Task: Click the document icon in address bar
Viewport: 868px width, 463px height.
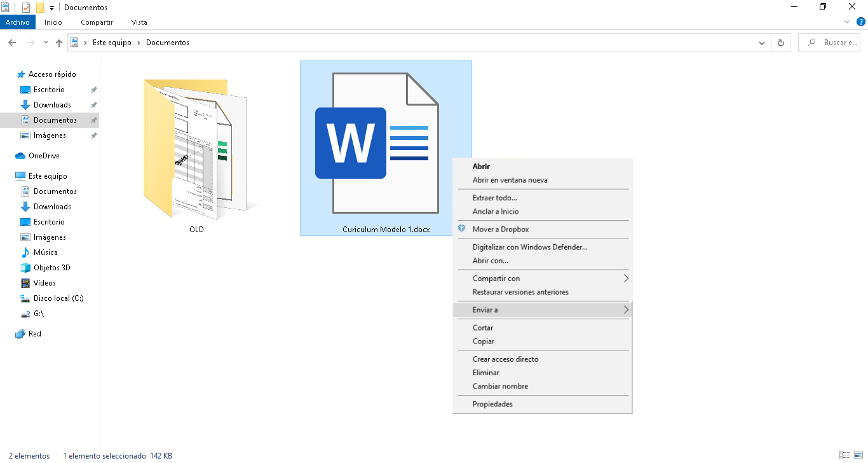Action: (74, 43)
